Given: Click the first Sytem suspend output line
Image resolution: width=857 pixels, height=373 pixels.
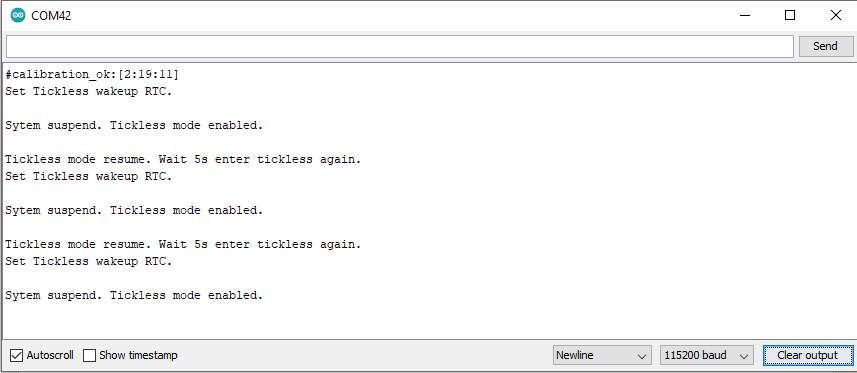Looking at the screenshot, I should (134, 125).
